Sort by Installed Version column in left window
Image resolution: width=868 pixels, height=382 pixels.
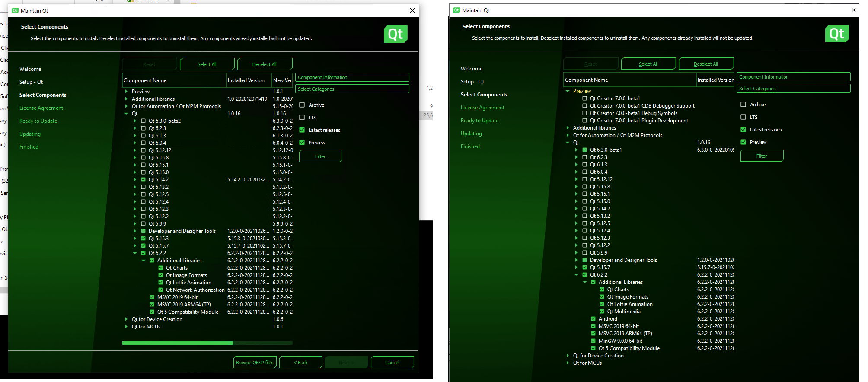(x=249, y=80)
